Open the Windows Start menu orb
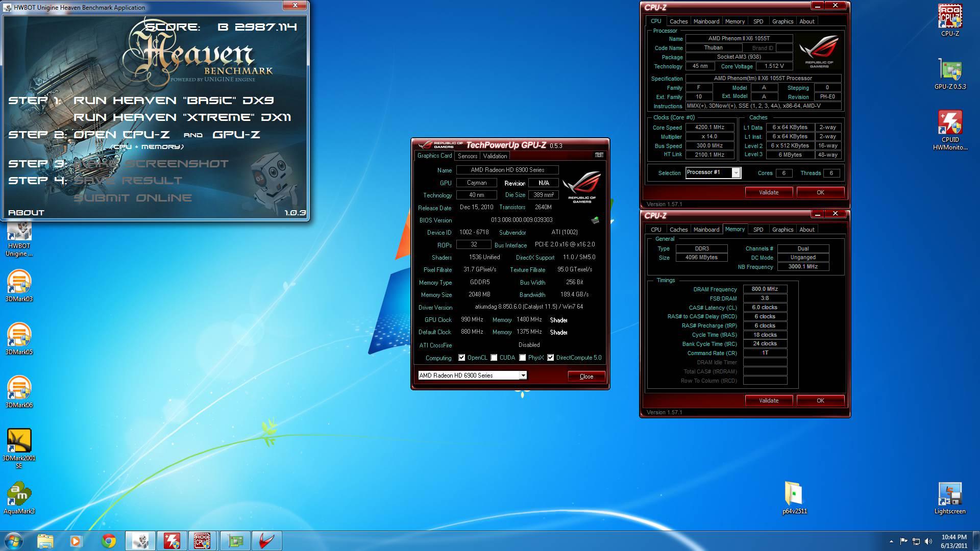Screen dimensions: 980x551 14,541
